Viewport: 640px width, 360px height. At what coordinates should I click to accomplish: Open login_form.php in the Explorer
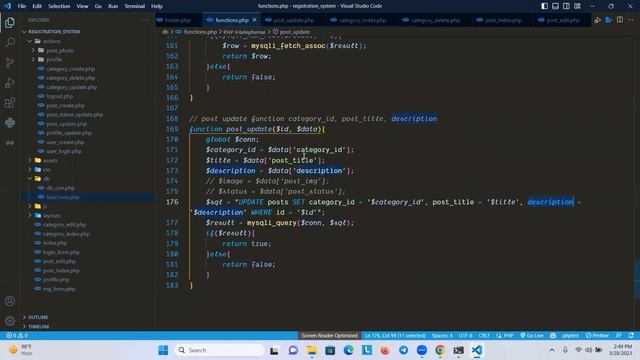pyautogui.click(x=61, y=252)
